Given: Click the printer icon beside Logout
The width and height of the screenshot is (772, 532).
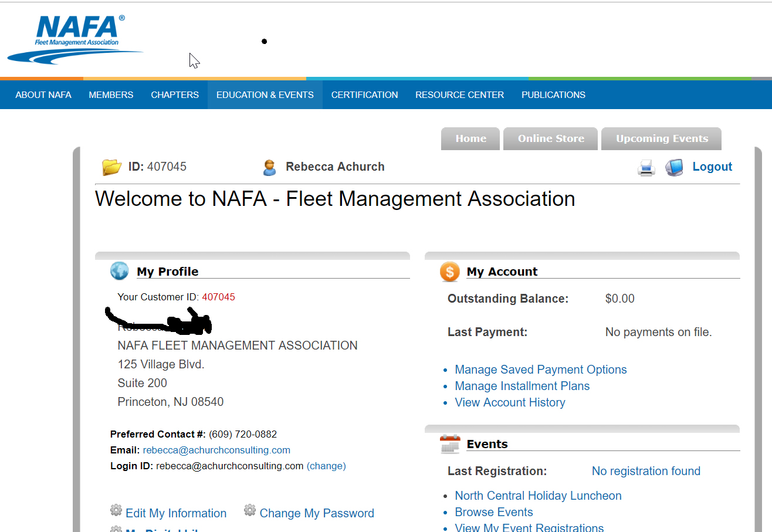Looking at the screenshot, I should point(646,168).
